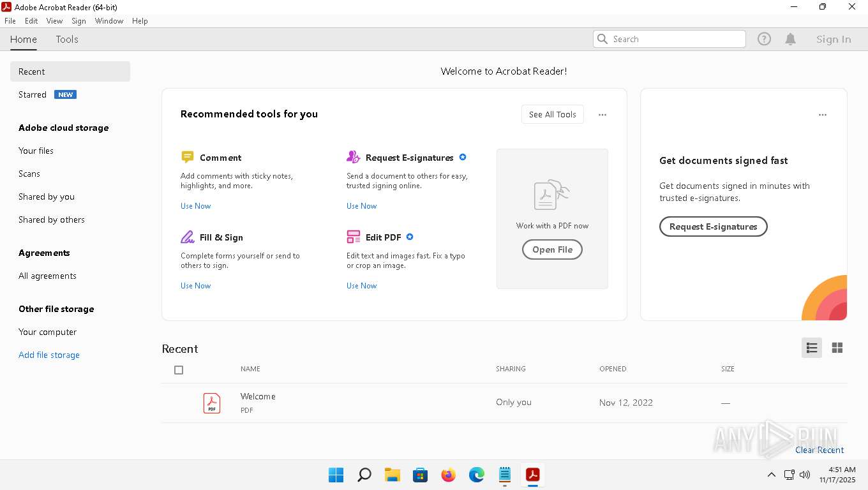Viewport: 868px width, 490px height.
Task: Click the Open File button
Action: point(552,249)
